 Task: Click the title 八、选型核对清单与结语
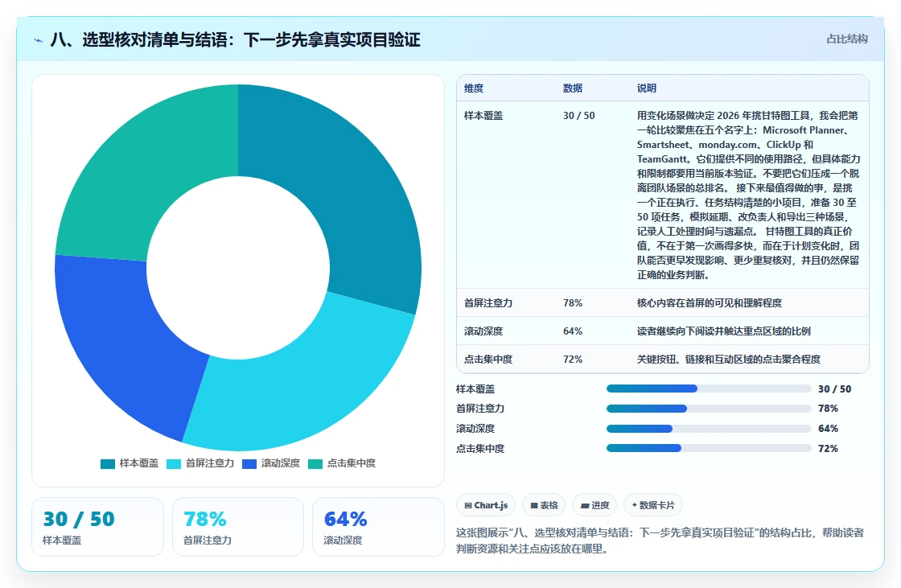coord(235,39)
